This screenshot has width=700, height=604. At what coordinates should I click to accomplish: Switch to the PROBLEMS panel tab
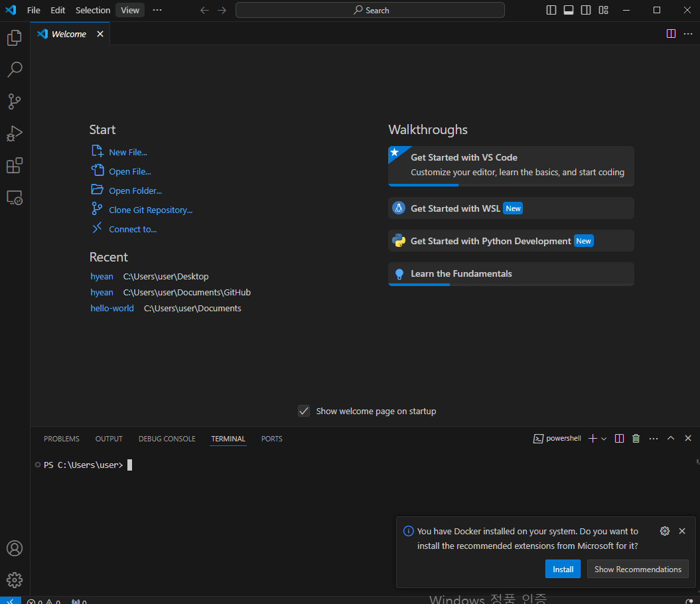[x=62, y=439]
